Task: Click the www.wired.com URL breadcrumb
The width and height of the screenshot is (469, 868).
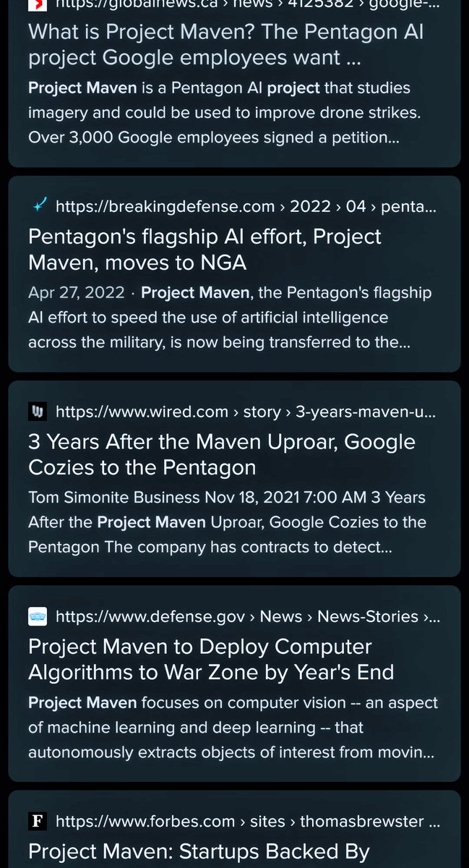Action: click(x=142, y=412)
